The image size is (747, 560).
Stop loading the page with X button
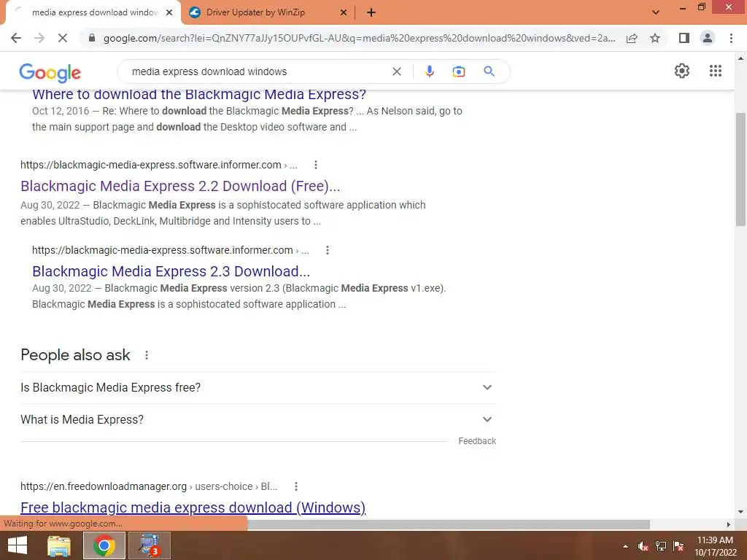coord(63,38)
